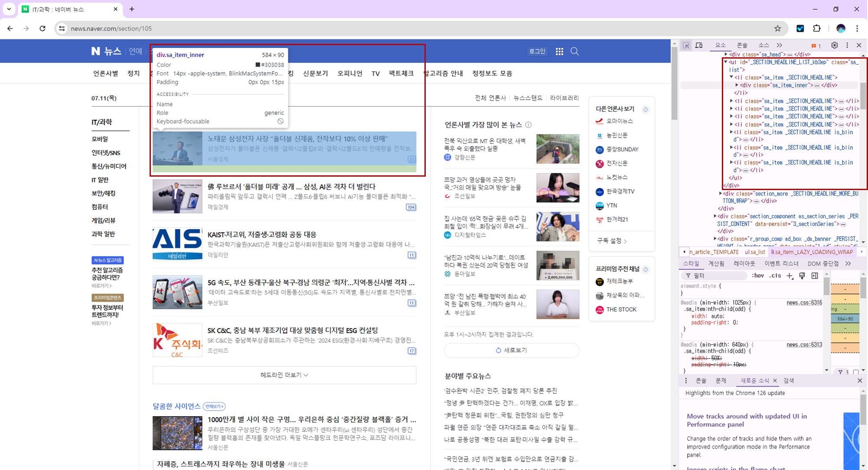Open news.css:6316 source link
868x470 pixels.
[x=804, y=302]
